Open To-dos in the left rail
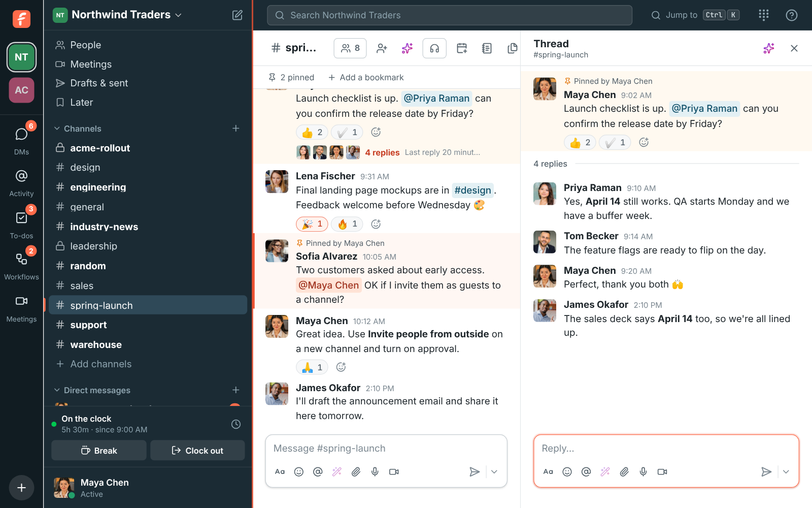This screenshot has width=812, height=508. pos(21,224)
